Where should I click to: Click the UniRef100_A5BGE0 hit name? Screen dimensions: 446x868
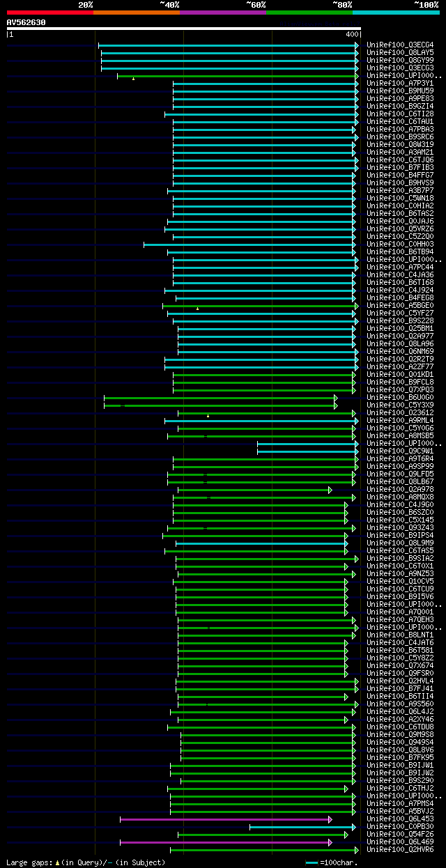coord(400,306)
